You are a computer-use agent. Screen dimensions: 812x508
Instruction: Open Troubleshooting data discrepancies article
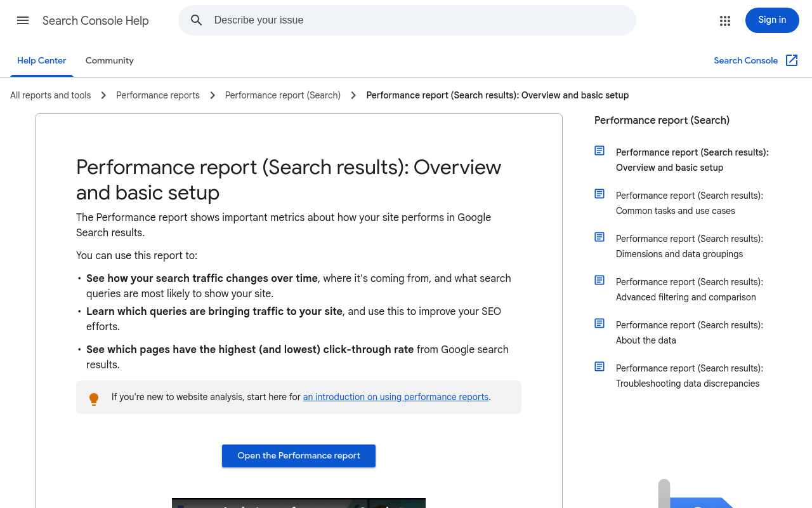690,376
